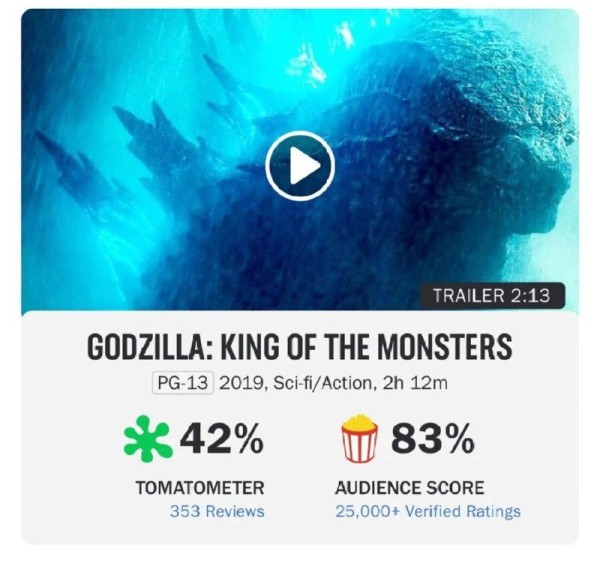Click the percent sign beside 42
The height and width of the screenshot is (581, 600).
[247, 439]
